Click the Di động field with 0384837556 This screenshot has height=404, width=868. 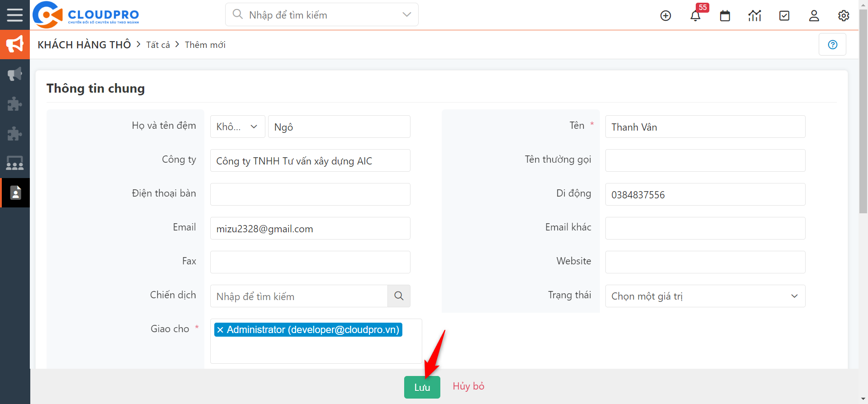[x=705, y=194]
